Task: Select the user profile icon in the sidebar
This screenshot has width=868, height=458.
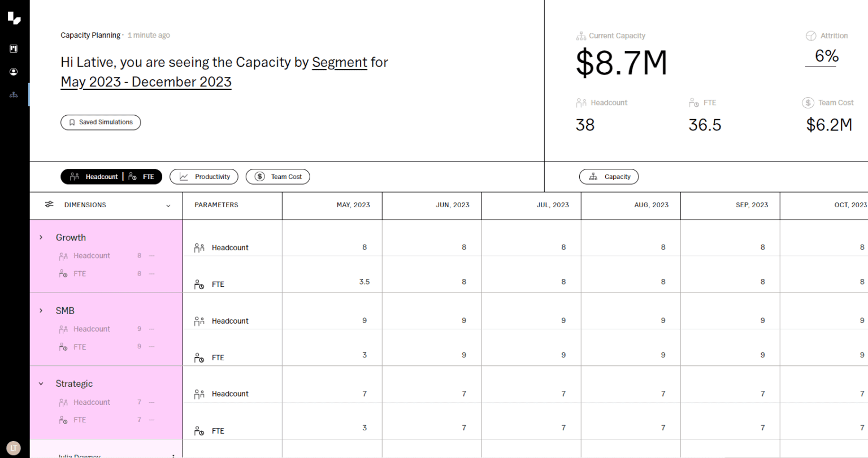Action: pyautogui.click(x=13, y=71)
